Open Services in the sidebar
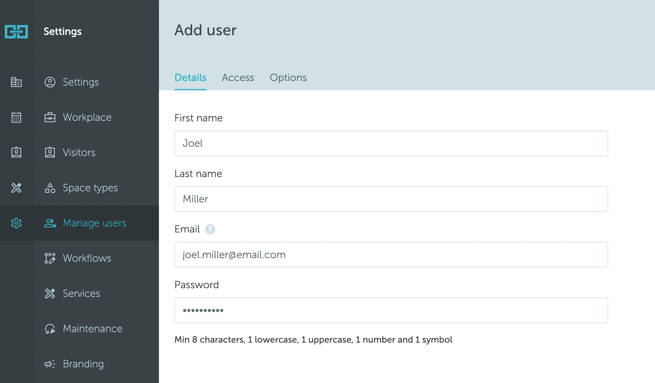Screen dimensions: 655x383 click(81, 294)
